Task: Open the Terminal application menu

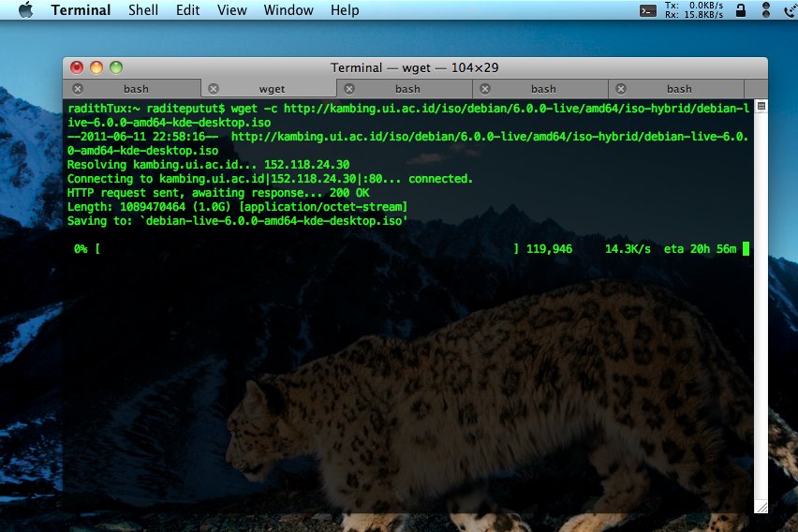Action: (x=81, y=10)
